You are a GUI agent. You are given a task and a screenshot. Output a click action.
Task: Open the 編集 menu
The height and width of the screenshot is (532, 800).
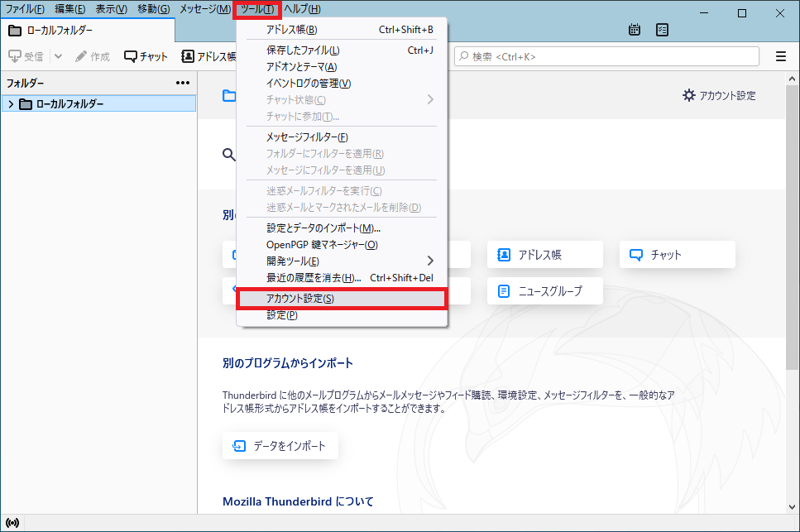[69, 8]
